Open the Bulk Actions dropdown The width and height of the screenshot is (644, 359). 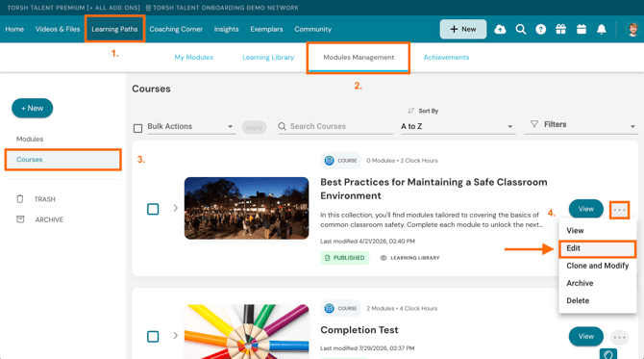point(191,127)
